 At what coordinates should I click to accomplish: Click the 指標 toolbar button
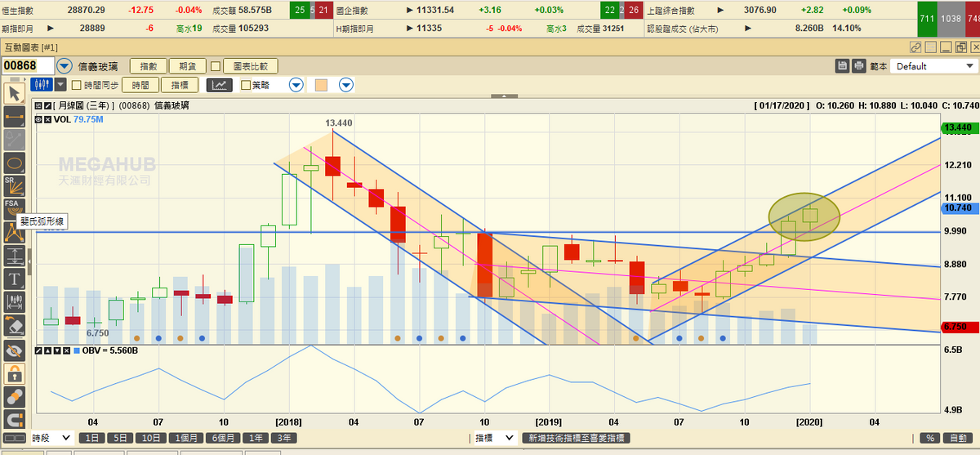tap(180, 84)
